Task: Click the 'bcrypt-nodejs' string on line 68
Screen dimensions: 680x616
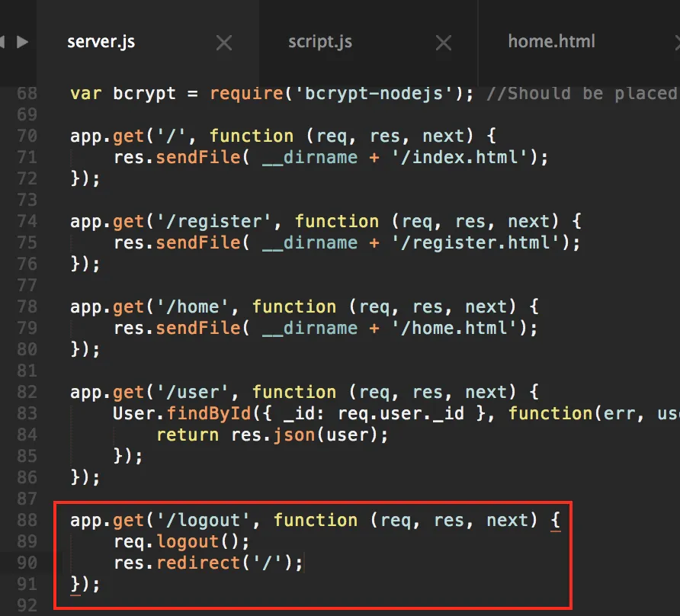Action: click(374, 94)
